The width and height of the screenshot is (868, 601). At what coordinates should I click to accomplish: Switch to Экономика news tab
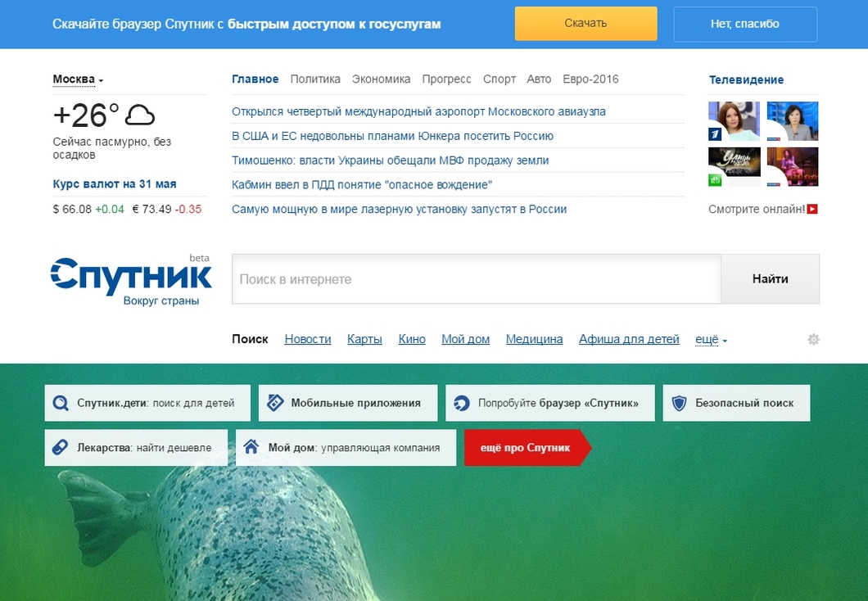pos(382,79)
